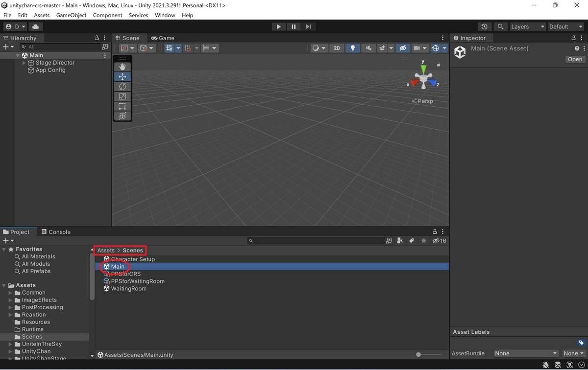Select the Scale tool
Image resolution: width=588 pixels, height=370 pixels.
122,96
